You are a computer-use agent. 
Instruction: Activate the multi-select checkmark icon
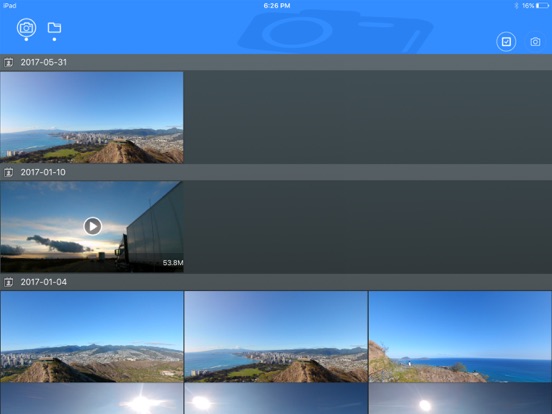506,42
